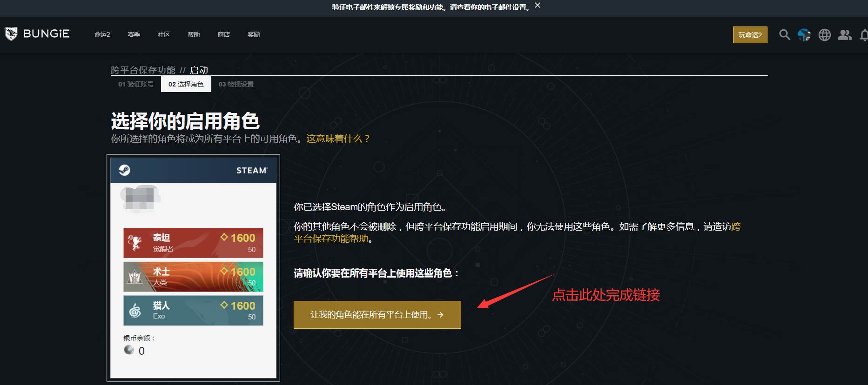Open the 命运2 menu
This screenshot has height=385, width=868.
point(102,34)
